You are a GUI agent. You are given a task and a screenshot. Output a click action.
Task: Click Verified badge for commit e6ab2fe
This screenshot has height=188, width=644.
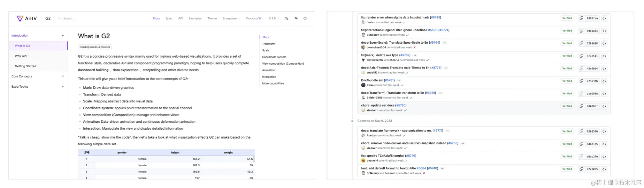pos(567,156)
